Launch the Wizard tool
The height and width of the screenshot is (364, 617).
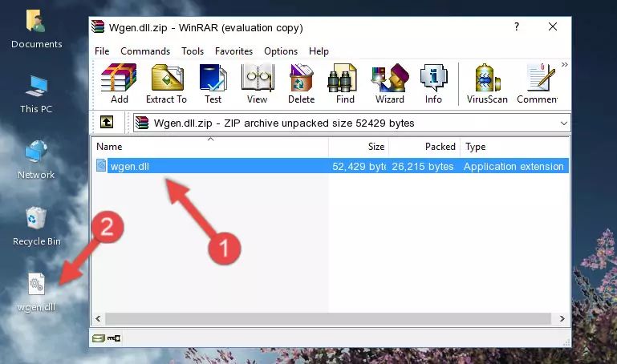pyautogui.click(x=390, y=83)
